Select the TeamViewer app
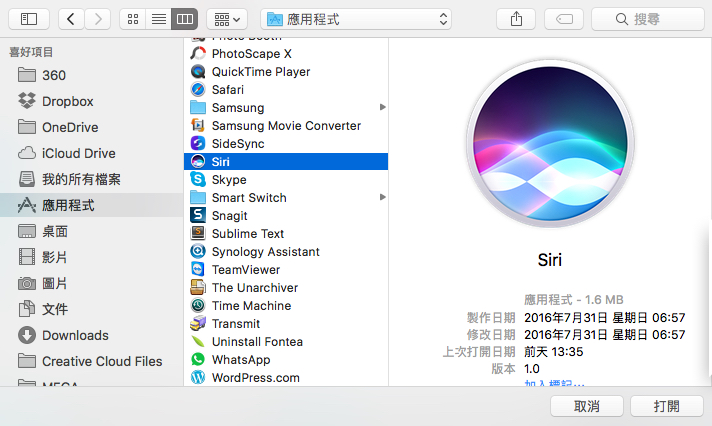The image size is (712, 426). (286, 269)
